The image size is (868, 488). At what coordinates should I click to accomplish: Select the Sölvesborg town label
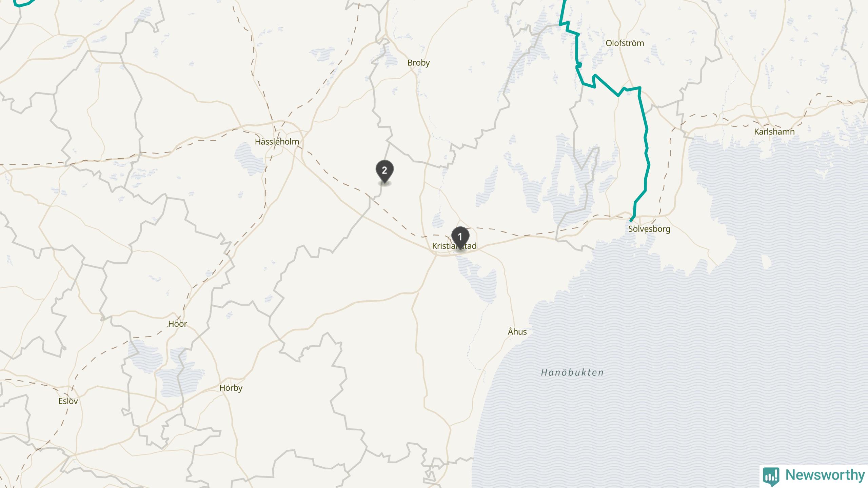point(649,229)
